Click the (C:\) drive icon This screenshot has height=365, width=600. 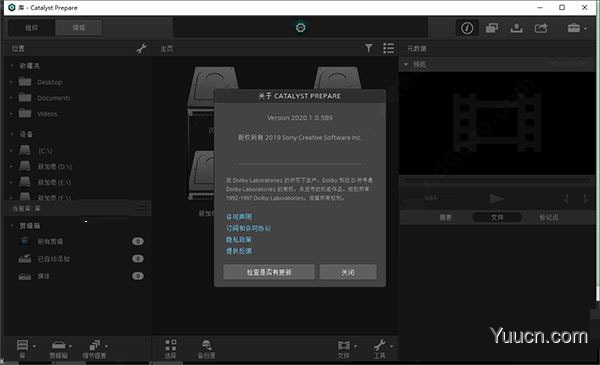(x=25, y=150)
